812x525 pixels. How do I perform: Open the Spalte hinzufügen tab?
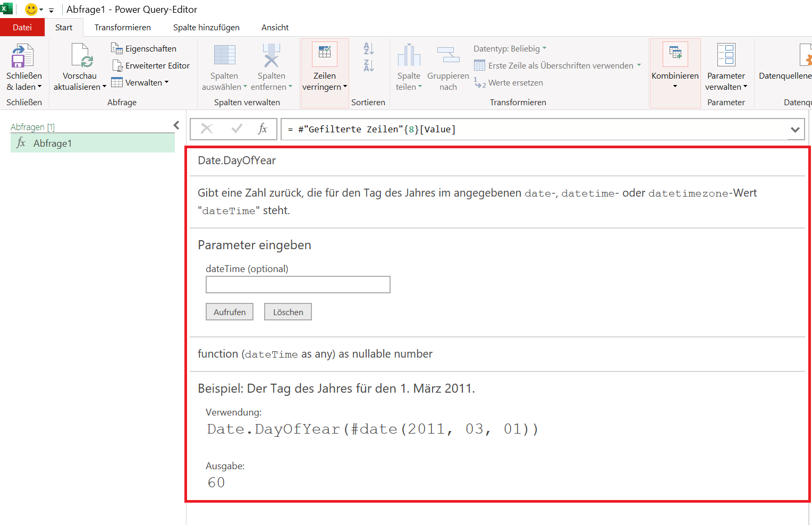coord(206,27)
